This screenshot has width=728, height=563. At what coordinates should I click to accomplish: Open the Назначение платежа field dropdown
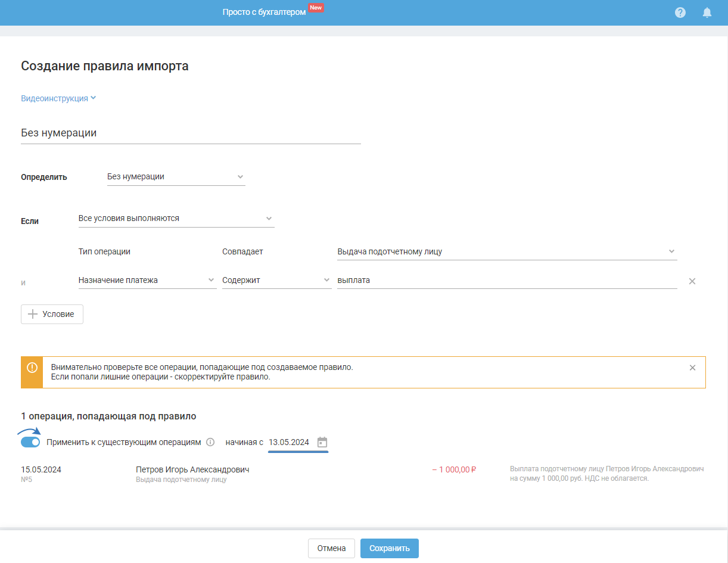(x=147, y=280)
